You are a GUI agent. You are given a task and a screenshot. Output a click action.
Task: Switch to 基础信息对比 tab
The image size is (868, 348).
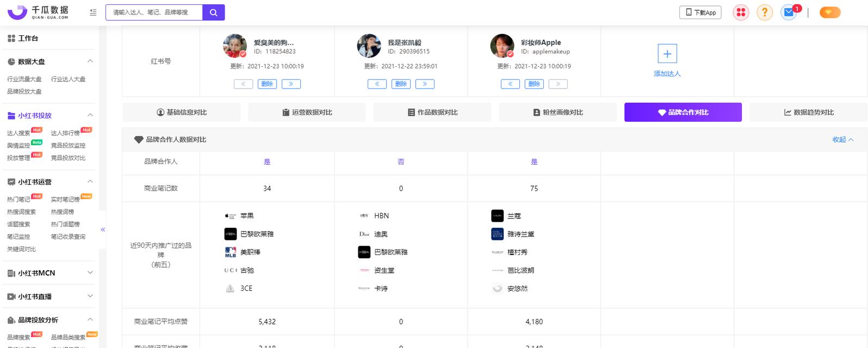click(182, 112)
